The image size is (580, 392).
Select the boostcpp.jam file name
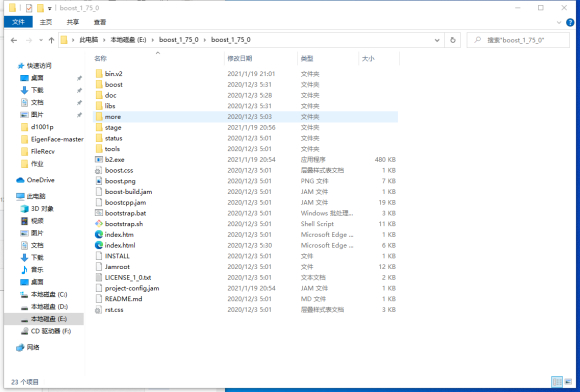click(125, 202)
